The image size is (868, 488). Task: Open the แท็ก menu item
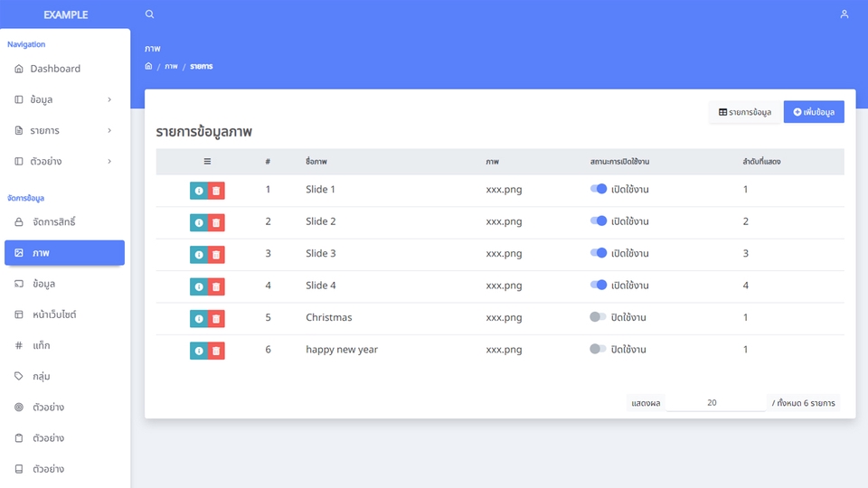(65, 345)
